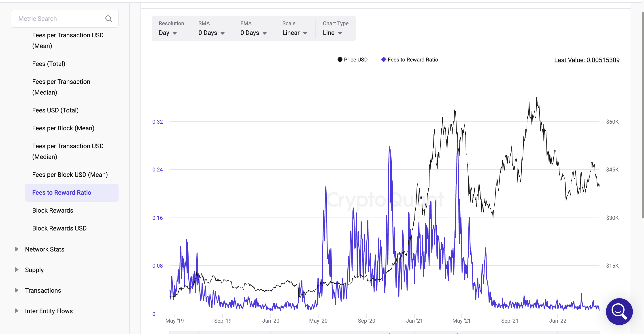Click the Sep '20 x-axis label
The height and width of the screenshot is (334, 644).
pos(366,321)
